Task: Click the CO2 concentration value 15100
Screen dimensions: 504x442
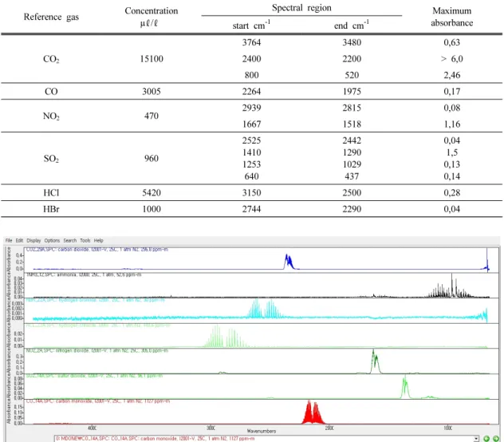Action: point(152,59)
